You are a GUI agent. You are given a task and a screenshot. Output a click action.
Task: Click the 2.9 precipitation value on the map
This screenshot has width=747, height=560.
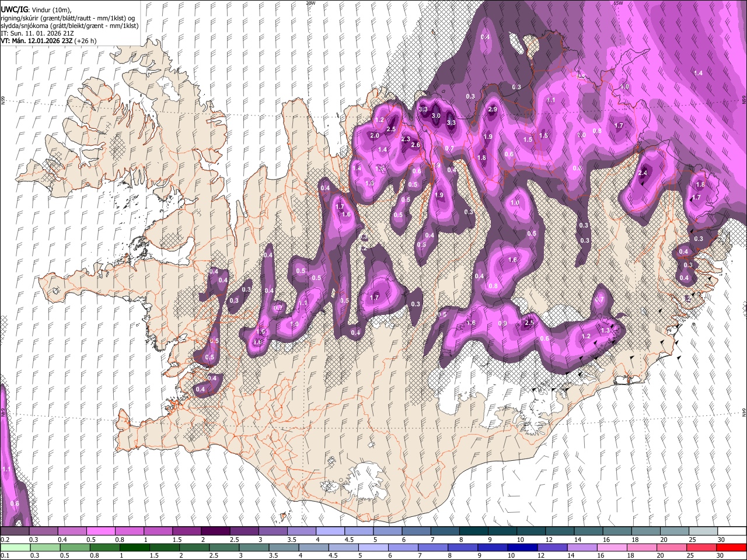coord(492,109)
